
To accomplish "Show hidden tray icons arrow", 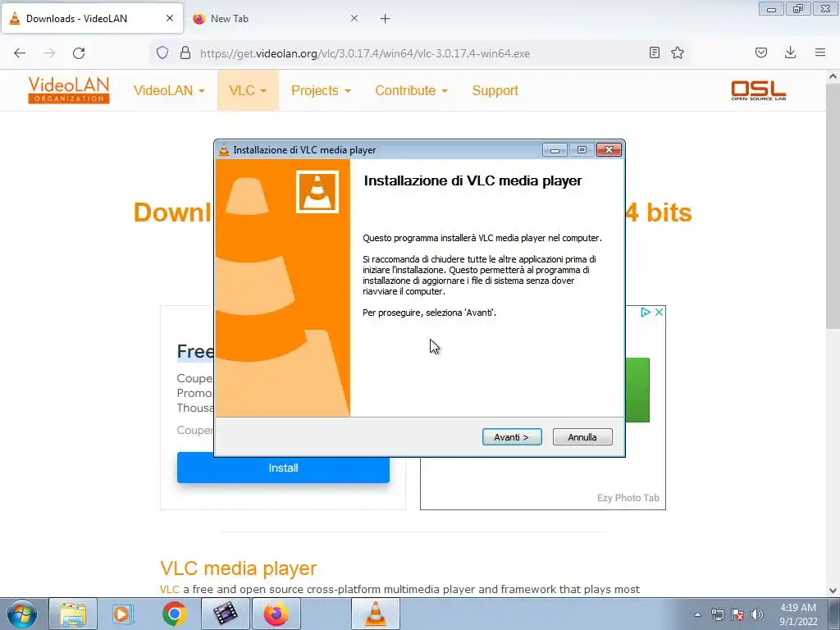I will click(x=697, y=614).
